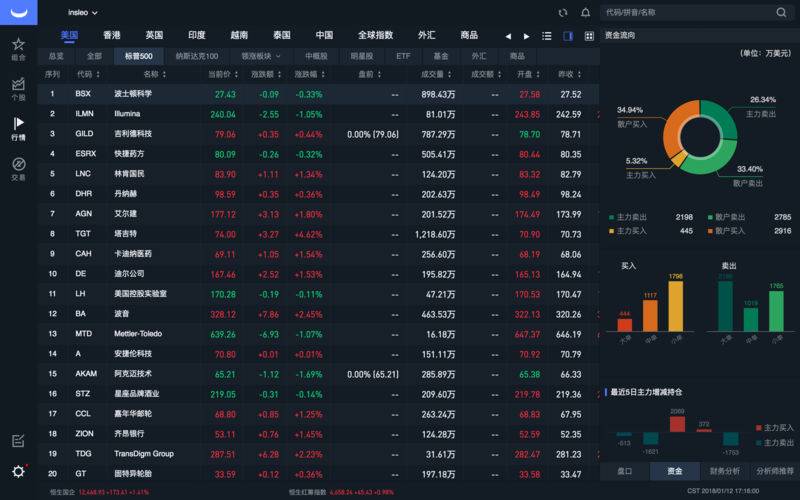Select the 标普500 sub-tab

click(139, 56)
